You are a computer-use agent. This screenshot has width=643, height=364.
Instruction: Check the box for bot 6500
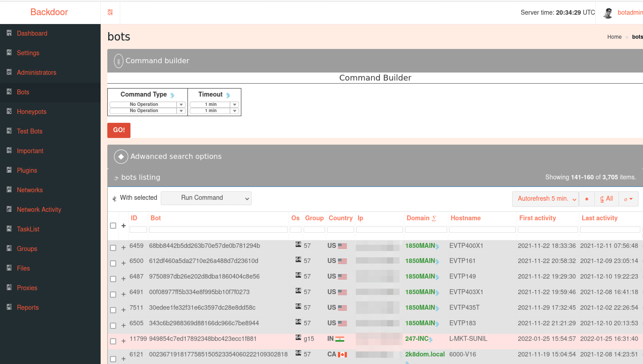(x=113, y=263)
